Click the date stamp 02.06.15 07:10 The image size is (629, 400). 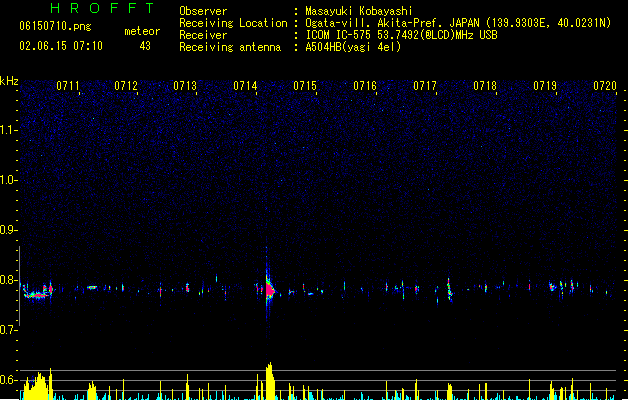(x=61, y=46)
